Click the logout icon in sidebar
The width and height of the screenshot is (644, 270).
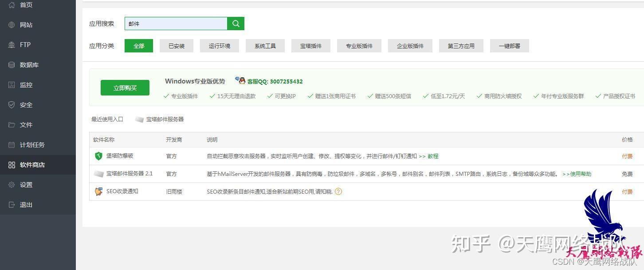coord(12,205)
